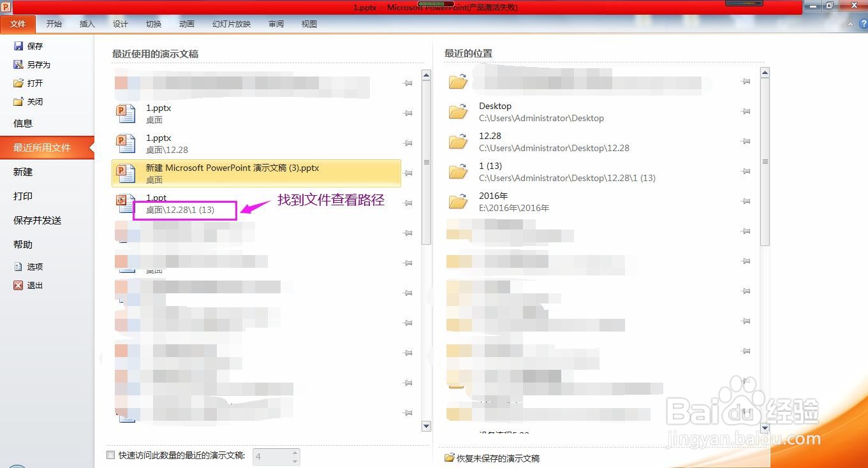The width and height of the screenshot is (868, 468).
Task: Switch to the 切换 tab
Action: coord(153,24)
